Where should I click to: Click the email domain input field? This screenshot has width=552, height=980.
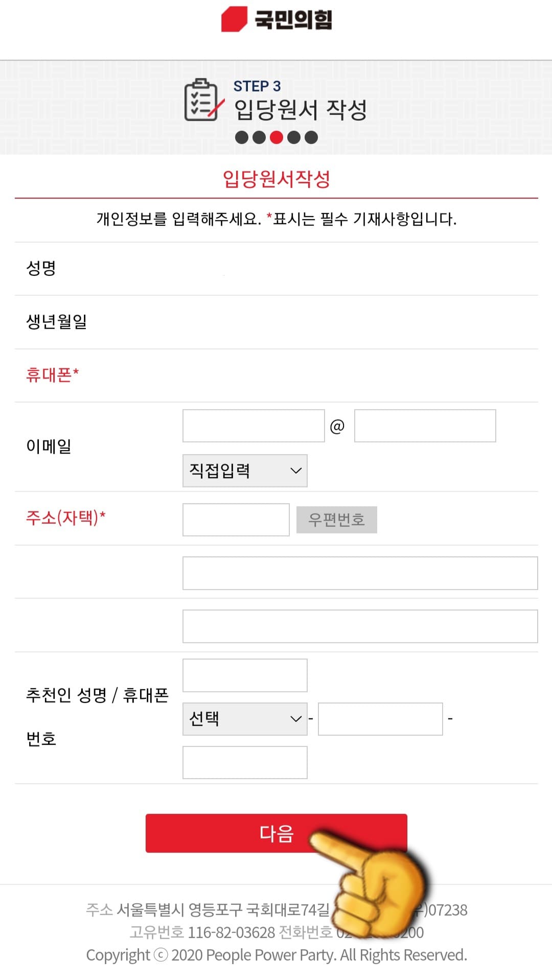pyautogui.click(x=424, y=425)
